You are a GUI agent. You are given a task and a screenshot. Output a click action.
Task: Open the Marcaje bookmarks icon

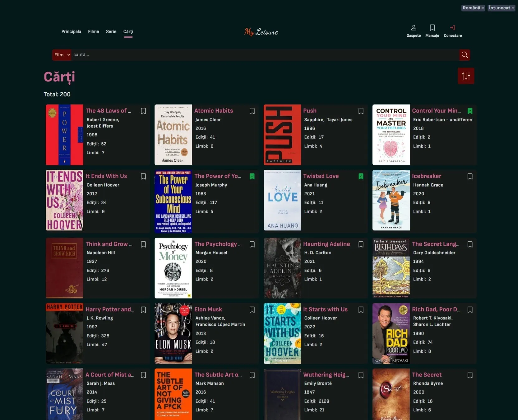[432, 31]
